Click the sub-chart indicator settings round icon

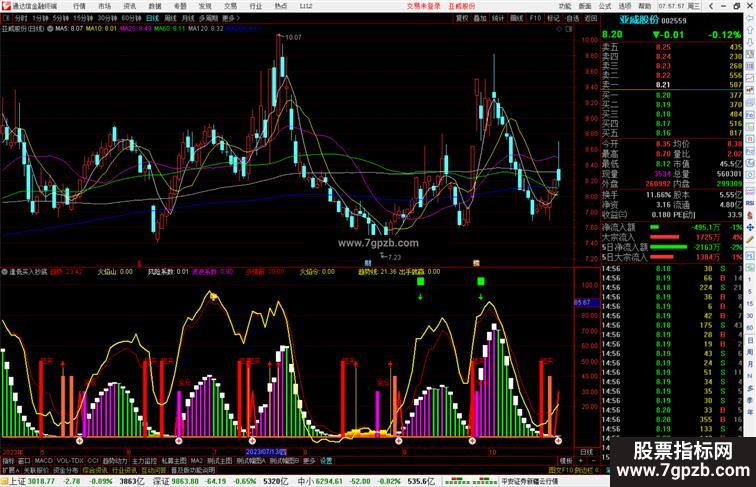4,271
